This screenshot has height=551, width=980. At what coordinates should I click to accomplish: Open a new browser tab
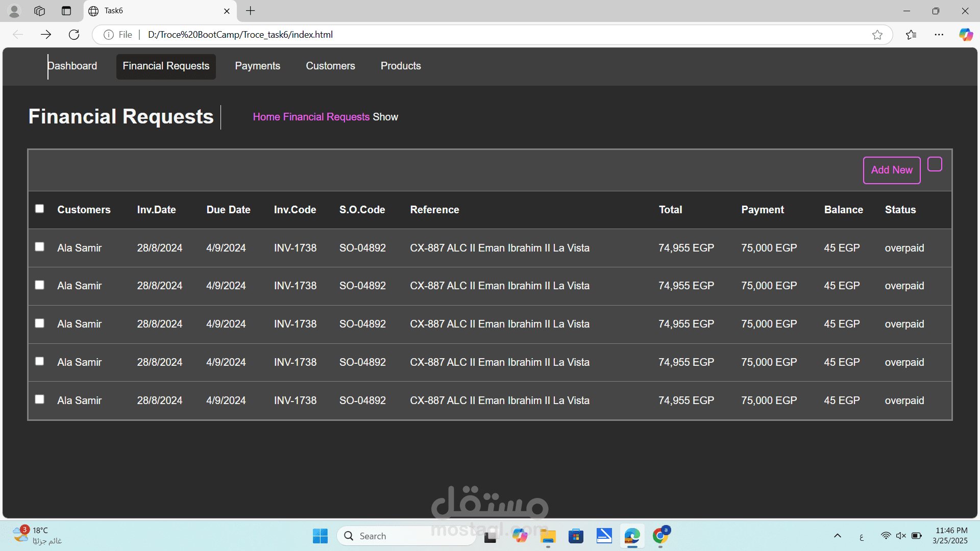[x=251, y=11]
